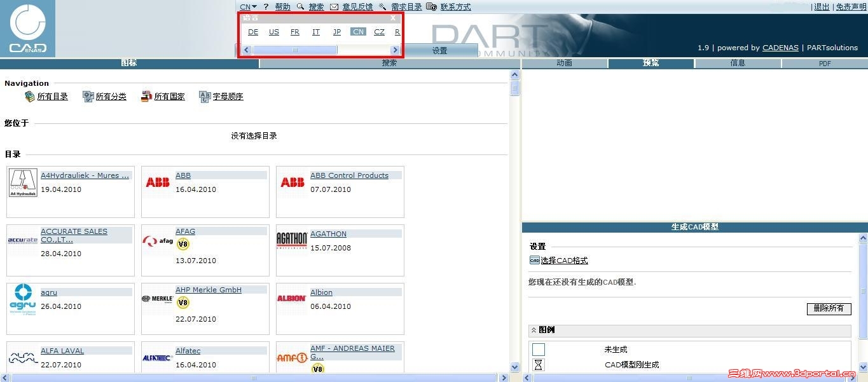Open the 字母顺序 link
Viewport: 868px width, 382px height.
tap(228, 97)
